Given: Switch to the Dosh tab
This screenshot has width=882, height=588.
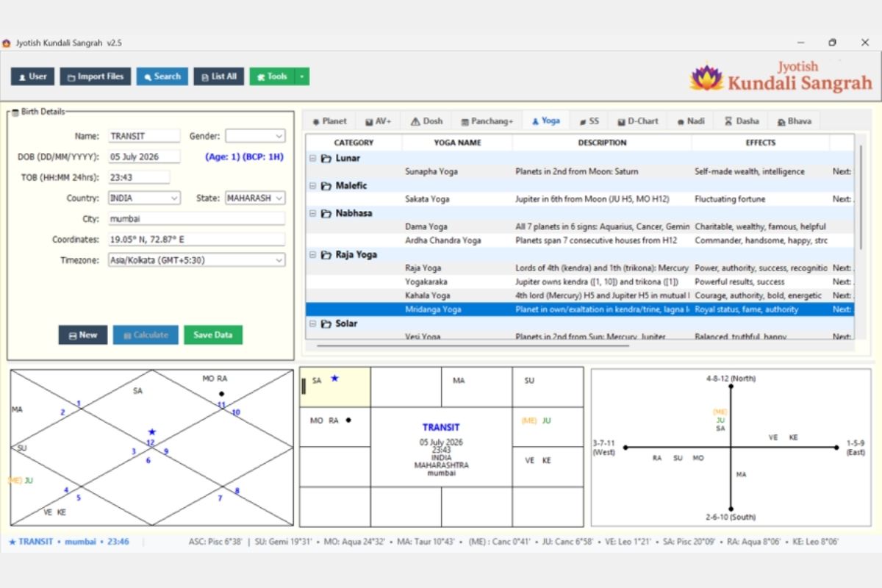Looking at the screenshot, I should [426, 121].
